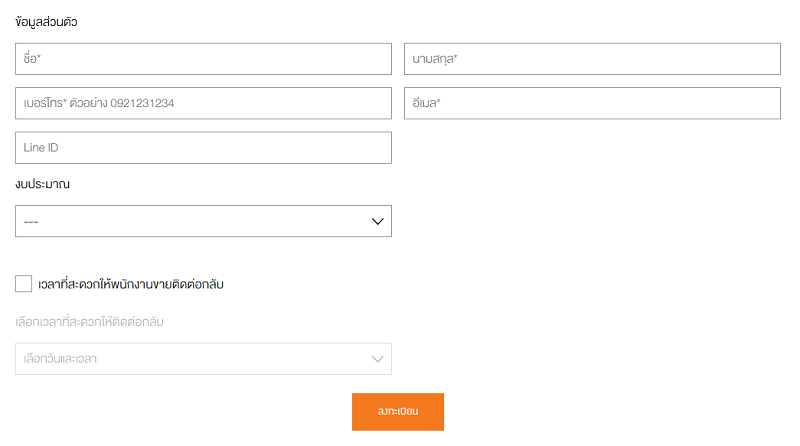Click the budget dropdown chevron arrow
Image resolution: width=800 pixels, height=446 pixels.
[x=378, y=221]
